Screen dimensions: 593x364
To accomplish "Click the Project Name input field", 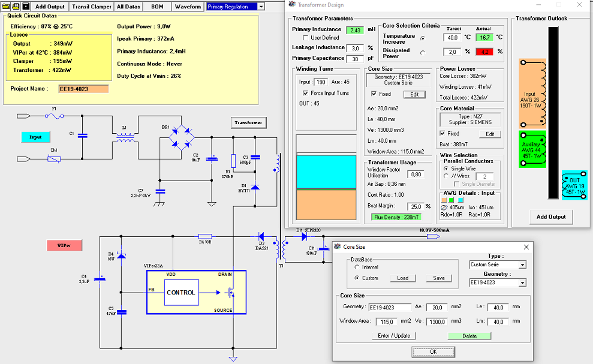I will pos(83,88).
